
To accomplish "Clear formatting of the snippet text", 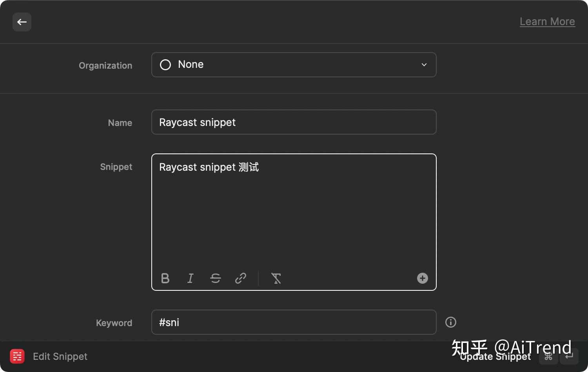I will click(276, 279).
